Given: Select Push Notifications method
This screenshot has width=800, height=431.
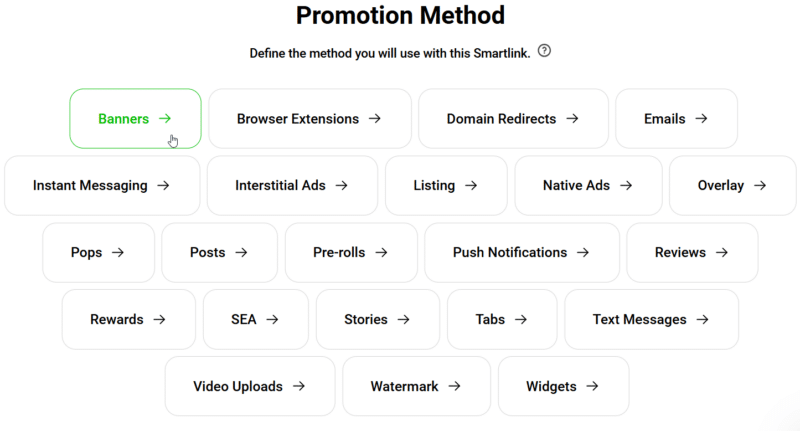Looking at the screenshot, I should pyautogui.click(x=521, y=252).
